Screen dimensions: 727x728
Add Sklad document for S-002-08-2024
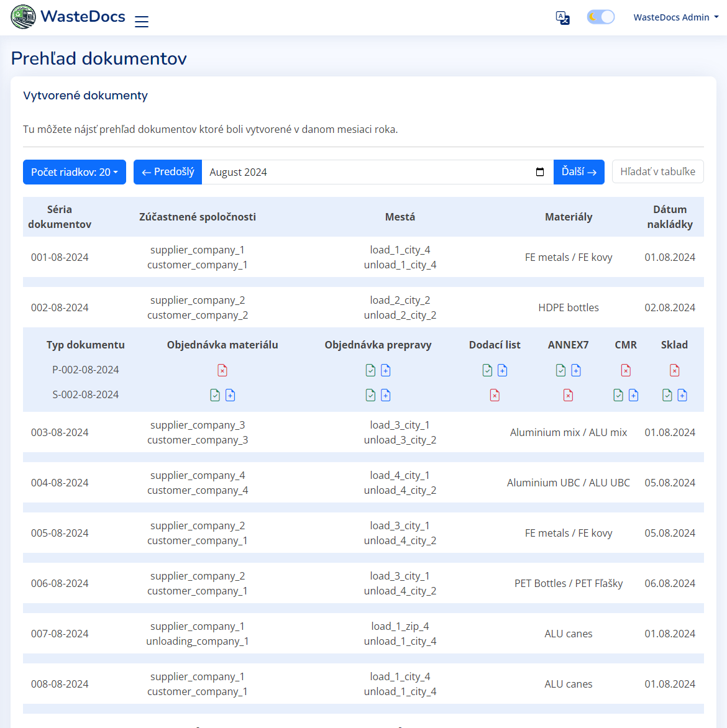coord(682,395)
